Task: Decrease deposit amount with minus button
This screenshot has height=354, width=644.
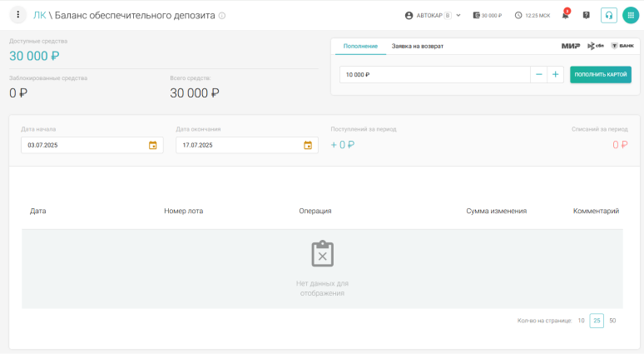Action: pyautogui.click(x=539, y=74)
